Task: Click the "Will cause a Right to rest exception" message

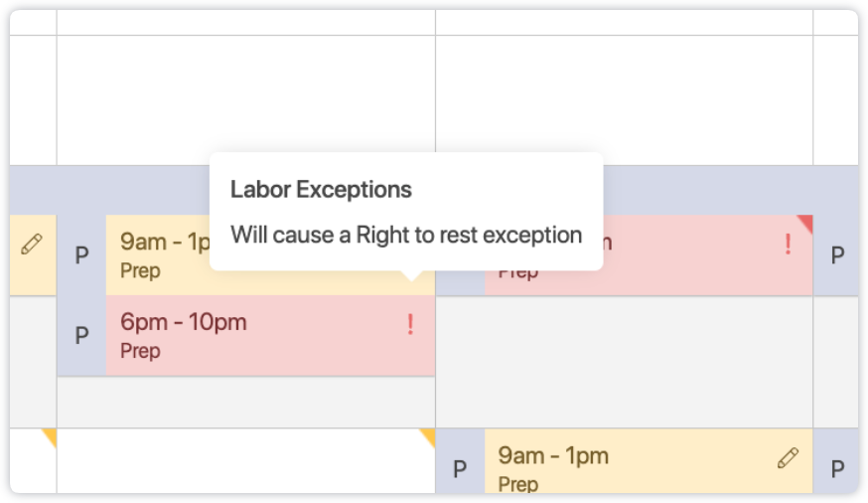Action: click(x=405, y=236)
